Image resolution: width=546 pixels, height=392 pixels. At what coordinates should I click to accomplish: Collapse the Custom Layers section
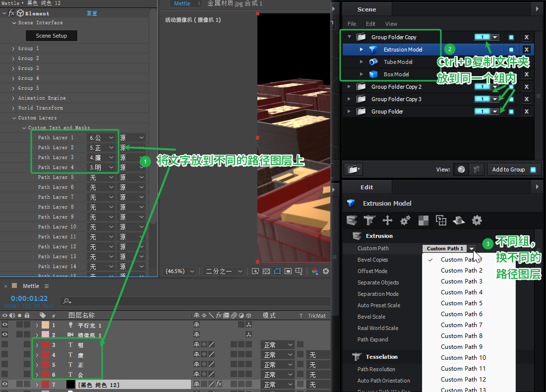[14, 118]
